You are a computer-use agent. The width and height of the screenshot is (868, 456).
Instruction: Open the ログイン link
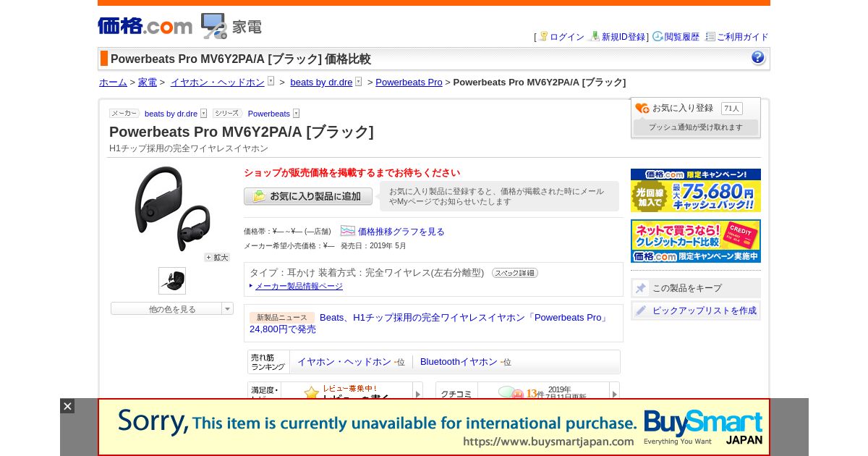pos(566,37)
